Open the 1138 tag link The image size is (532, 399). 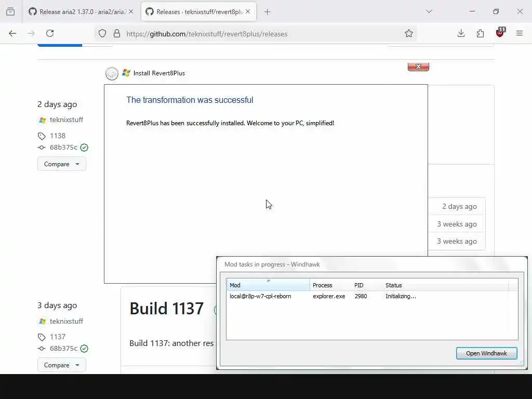(58, 136)
